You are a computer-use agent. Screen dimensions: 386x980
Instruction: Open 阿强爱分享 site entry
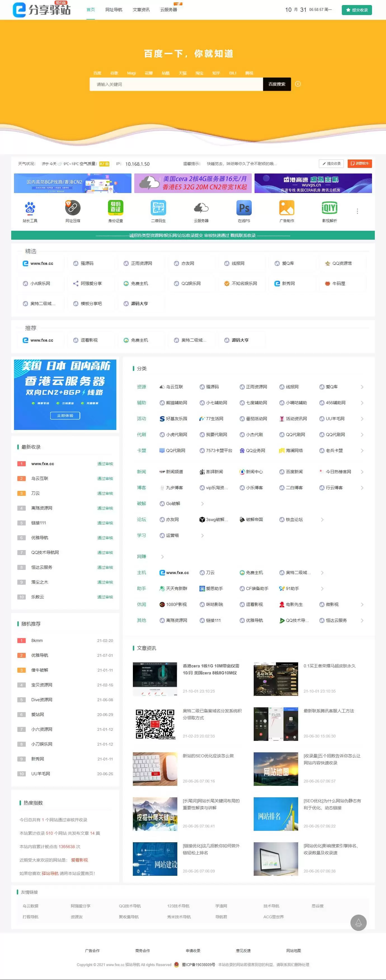pyautogui.click(x=88, y=284)
